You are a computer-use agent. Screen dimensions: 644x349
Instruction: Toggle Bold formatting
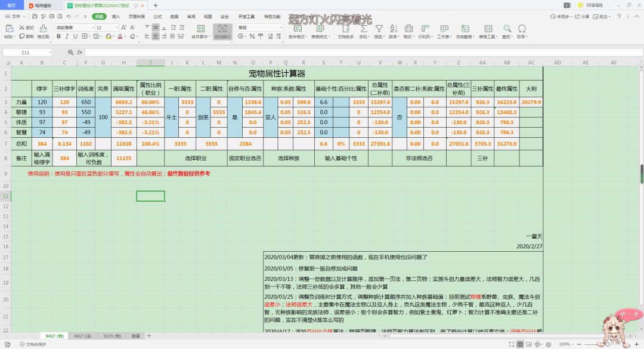coord(58,36)
